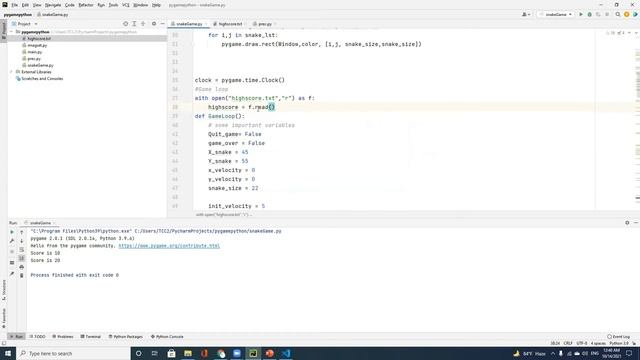Open pygame contribute link in console
640x360 pixels.
tap(169, 246)
